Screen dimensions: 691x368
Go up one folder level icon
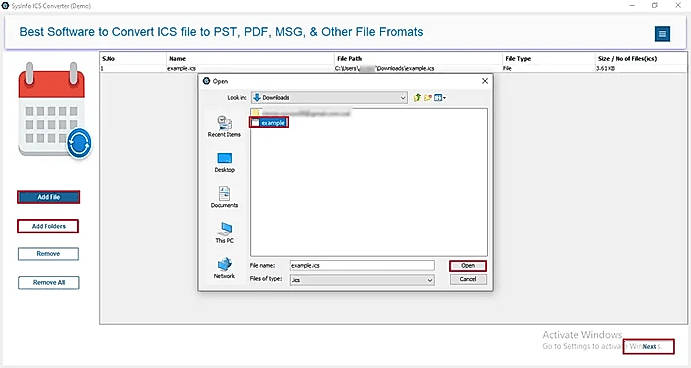[417, 97]
